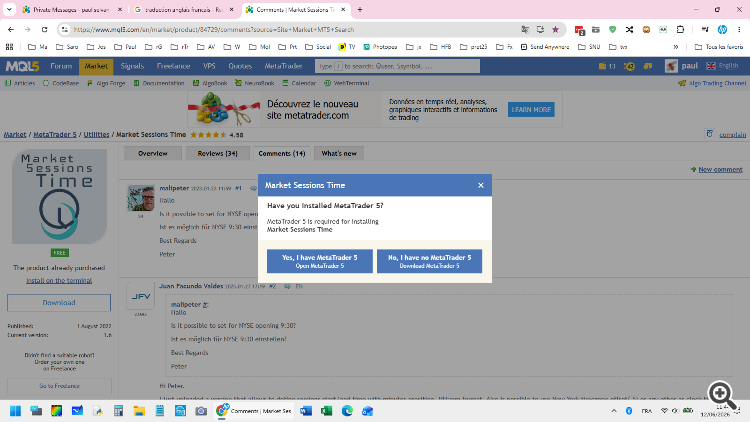Focus the MQL5 site search field
750x422 pixels.
tap(397, 66)
